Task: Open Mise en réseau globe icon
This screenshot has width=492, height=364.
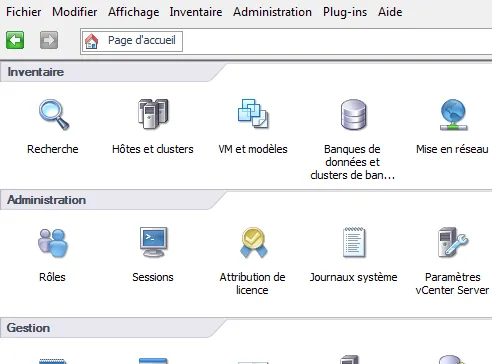Action: pyautogui.click(x=453, y=114)
